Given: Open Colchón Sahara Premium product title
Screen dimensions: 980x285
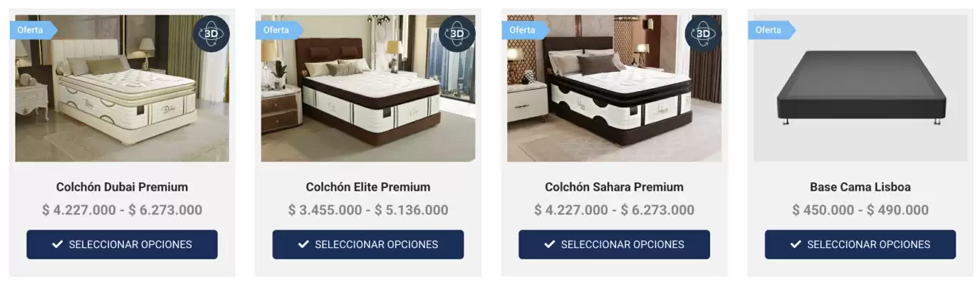Looking at the screenshot, I should 614,187.
